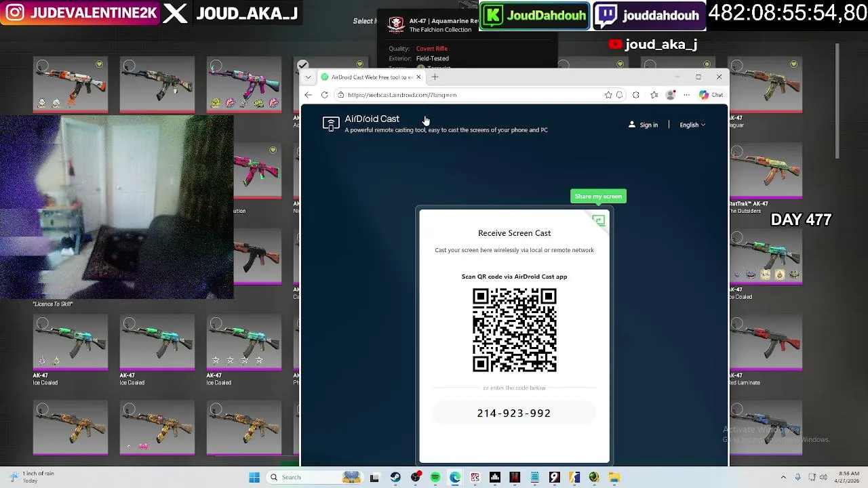Switch to AirDroid Cast Web tab
This screenshot has height=488, width=868.
coord(371,77)
